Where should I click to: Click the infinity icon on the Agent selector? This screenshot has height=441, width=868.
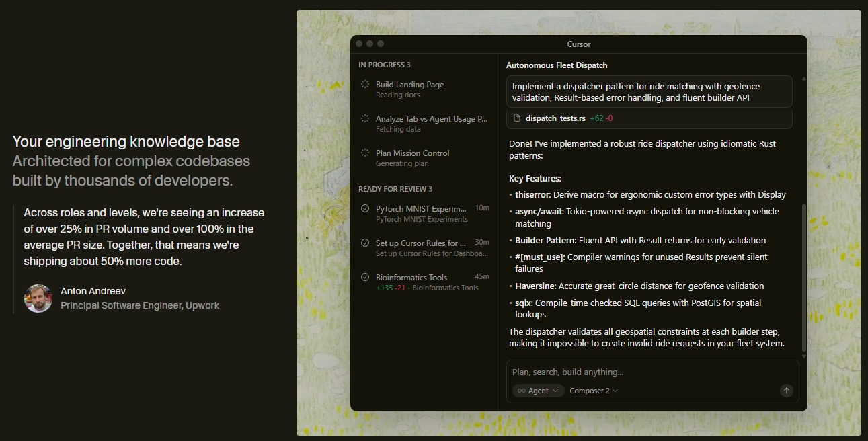click(521, 391)
